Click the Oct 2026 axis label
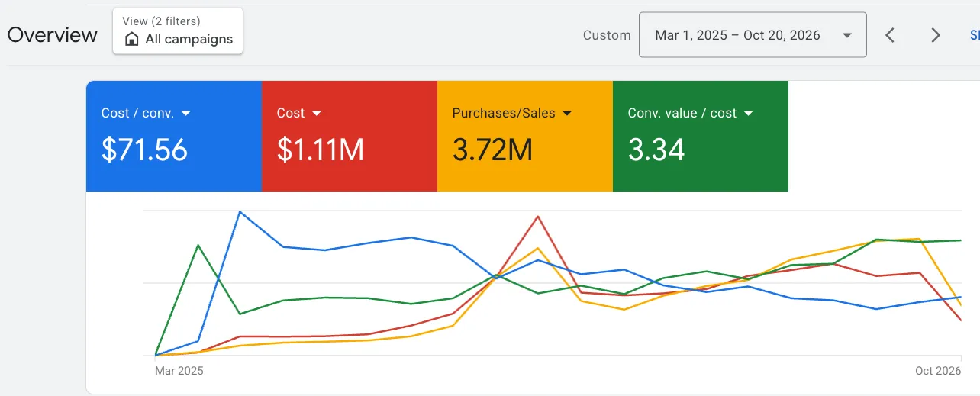Screen dimensions: 980x396 coord(938,371)
